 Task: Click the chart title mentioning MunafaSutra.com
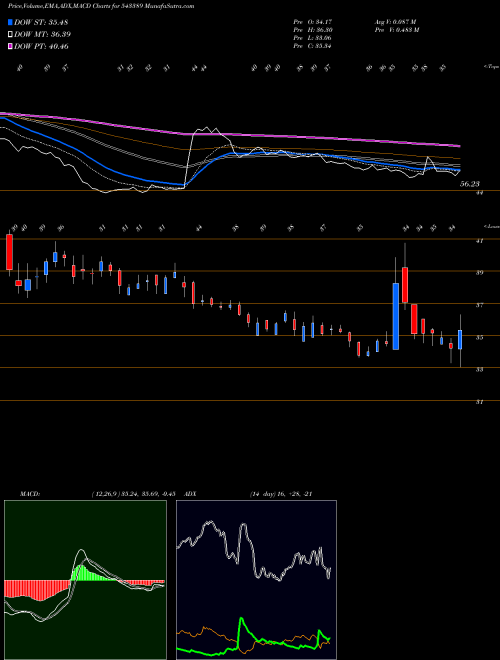[x=101, y=7]
